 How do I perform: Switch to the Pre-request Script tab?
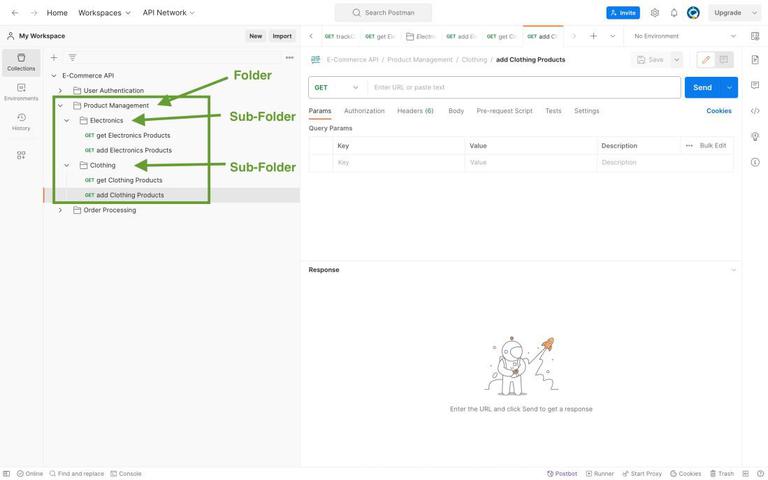pos(504,111)
